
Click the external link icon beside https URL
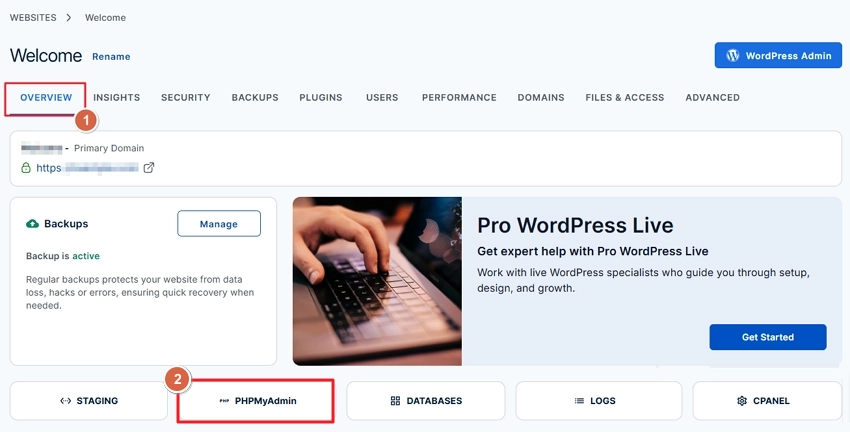149,168
